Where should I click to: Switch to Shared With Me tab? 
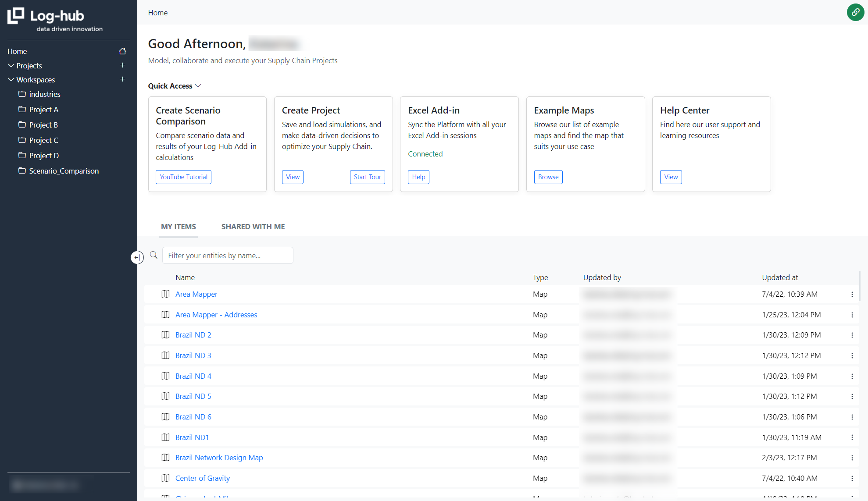(253, 227)
